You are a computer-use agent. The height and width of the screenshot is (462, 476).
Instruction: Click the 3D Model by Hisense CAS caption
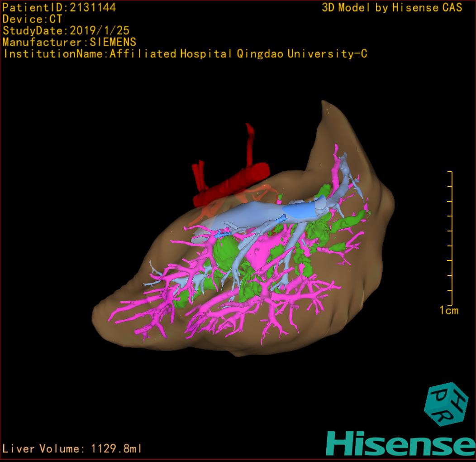[x=392, y=7]
